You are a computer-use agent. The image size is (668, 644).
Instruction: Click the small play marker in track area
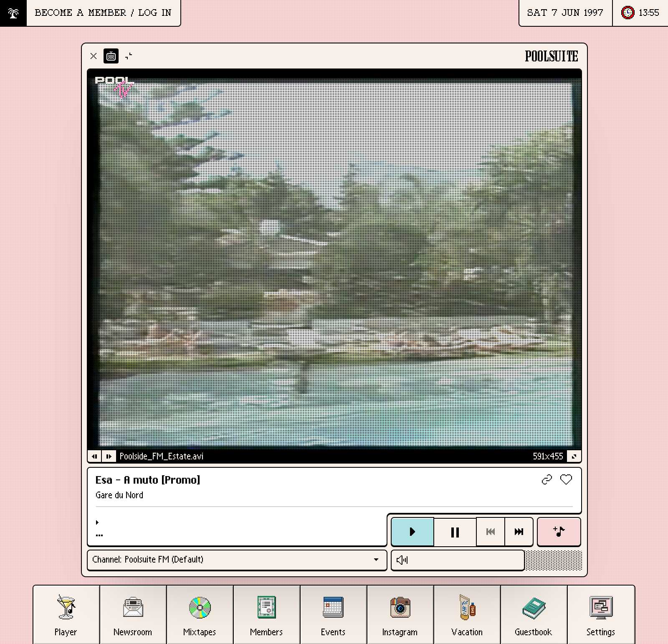click(x=97, y=522)
